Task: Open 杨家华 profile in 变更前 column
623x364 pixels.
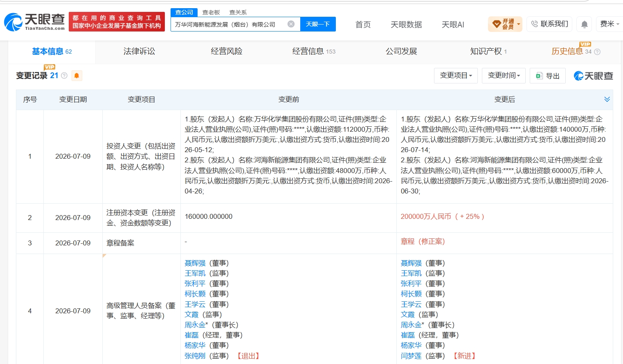Action: tap(195, 345)
